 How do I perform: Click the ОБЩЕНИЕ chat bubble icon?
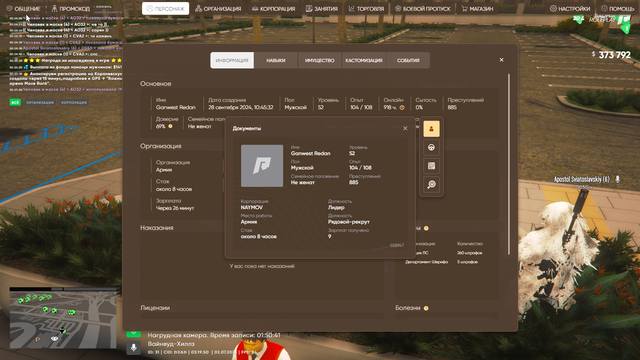9,9
